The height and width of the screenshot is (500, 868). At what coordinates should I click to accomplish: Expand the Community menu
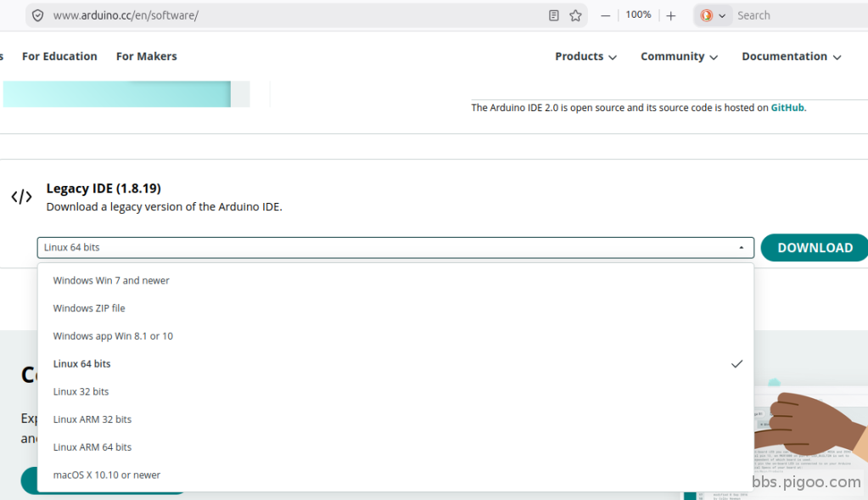[x=680, y=57]
